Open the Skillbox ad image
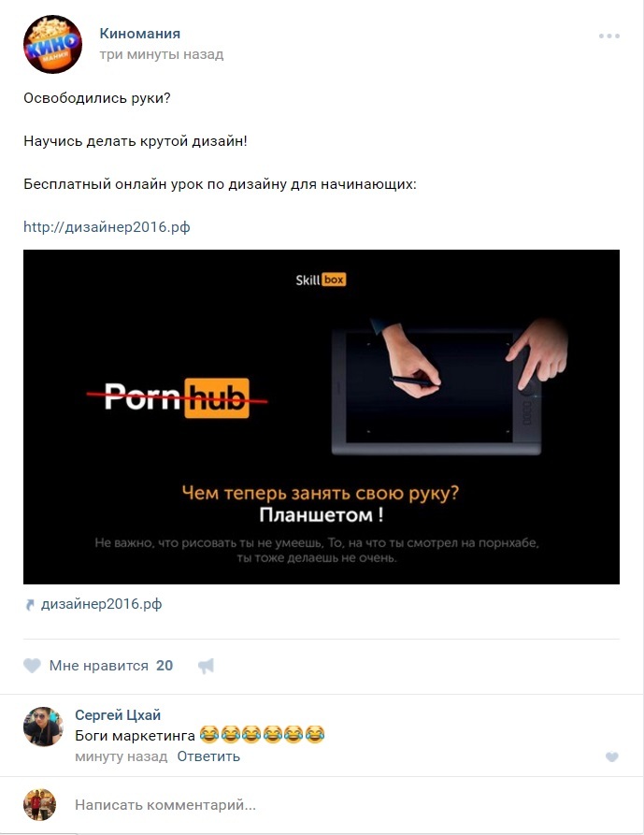Image resolution: width=644 pixels, height=835 pixels. pos(322,417)
